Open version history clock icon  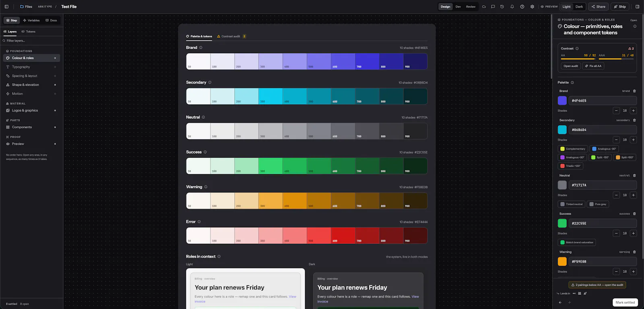click(x=502, y=6)
